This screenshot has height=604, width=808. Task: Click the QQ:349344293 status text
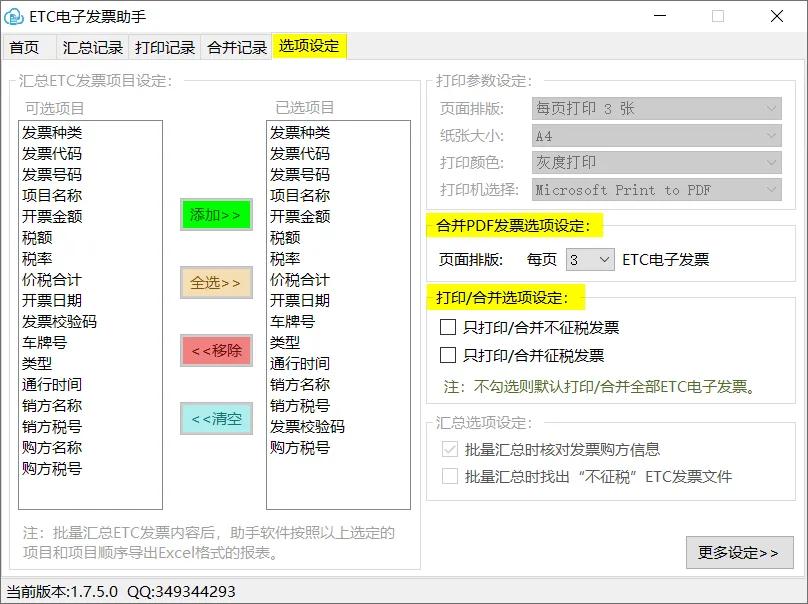coord(181,591)
